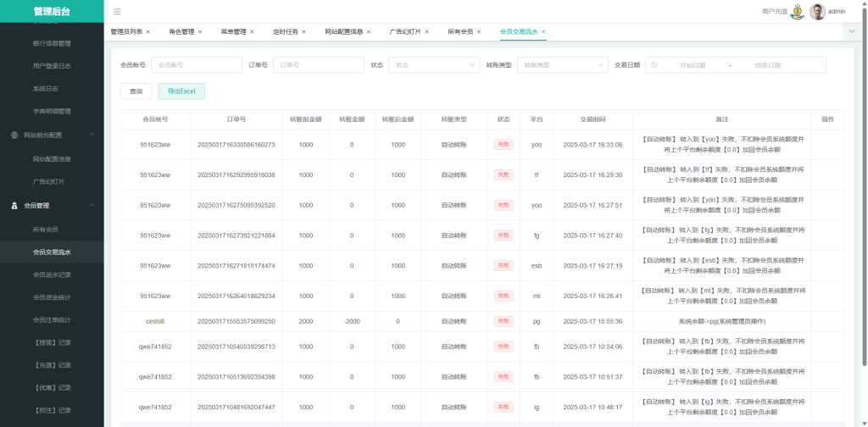Screen dimensions: 868x427
Task: Click the globe icon beside 网站前台配置
Action: point(14,135)
